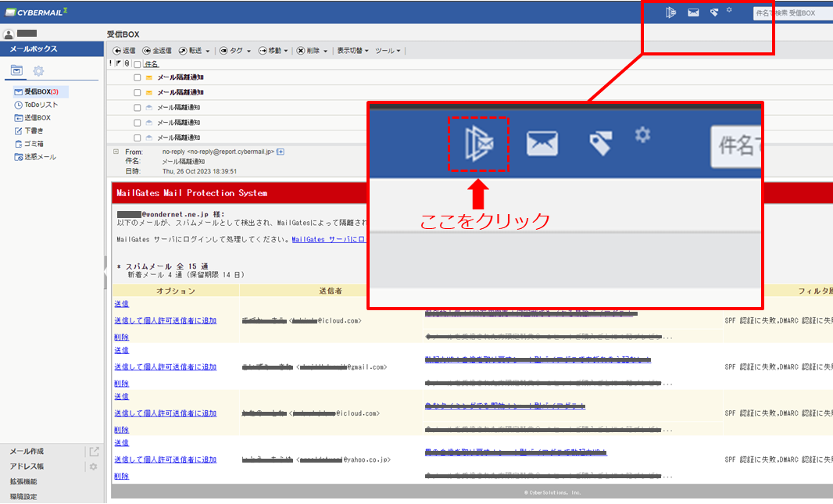Click the attachment paperclip column icon
This screenshot has height=504, width=833.
tap(127, 64)
